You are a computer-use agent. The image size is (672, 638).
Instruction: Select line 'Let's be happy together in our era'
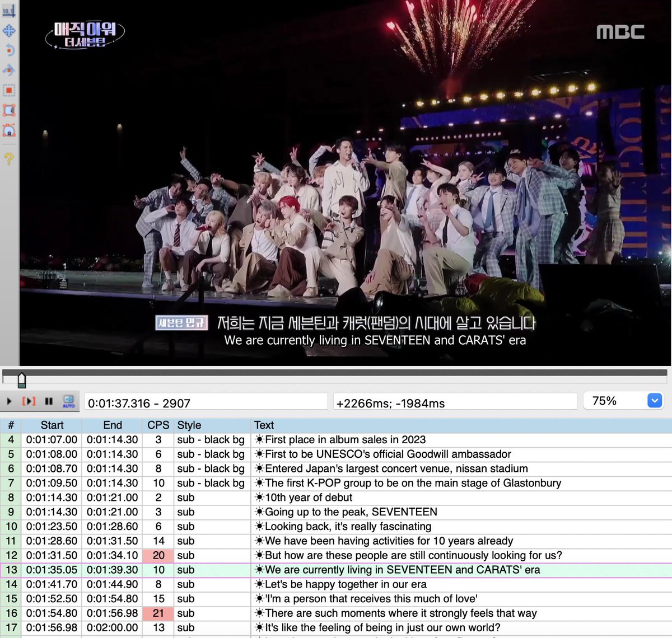coord(336,585)
